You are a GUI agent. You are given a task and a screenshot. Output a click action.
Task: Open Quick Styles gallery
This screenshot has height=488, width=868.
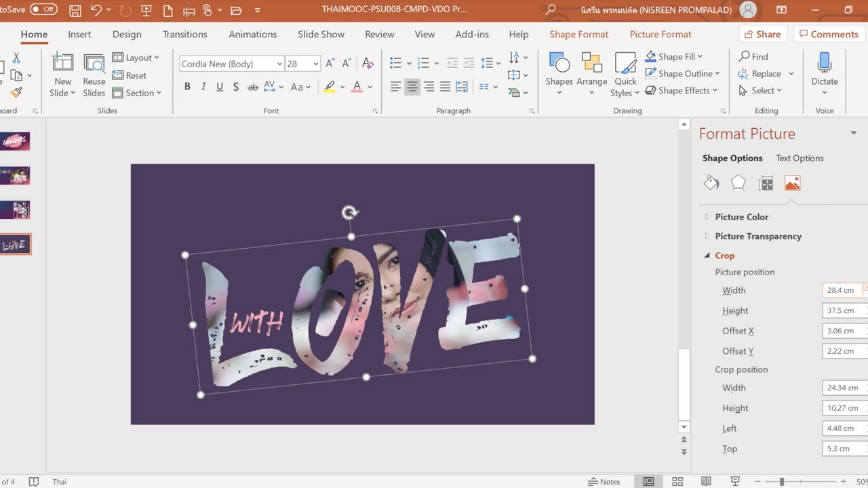[x=625, y=75]
